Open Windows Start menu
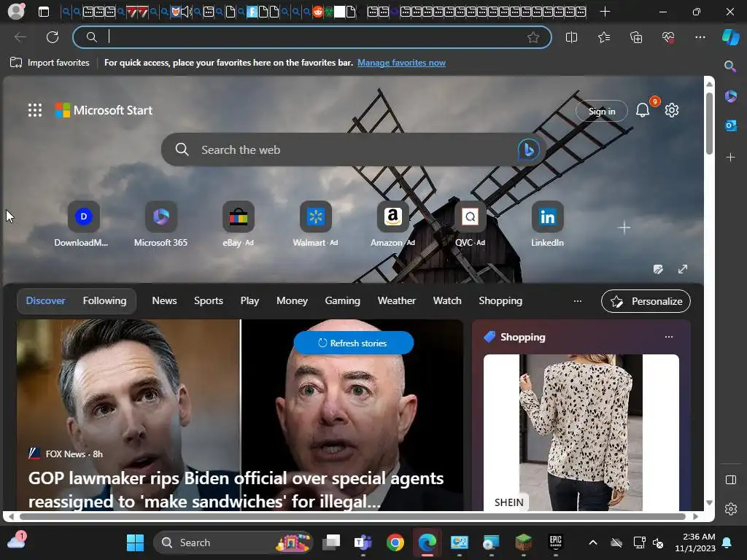The height and width of the screenshot is (560, 747). pos(135,542)
